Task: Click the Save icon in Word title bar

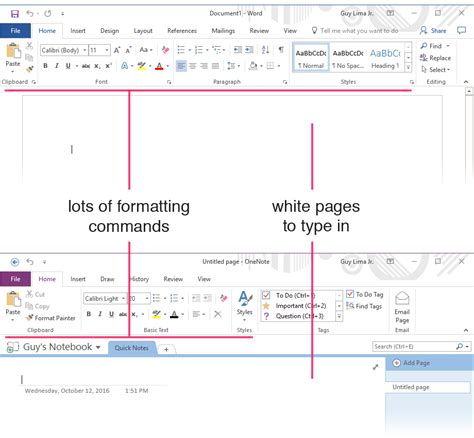Action: 15,14
